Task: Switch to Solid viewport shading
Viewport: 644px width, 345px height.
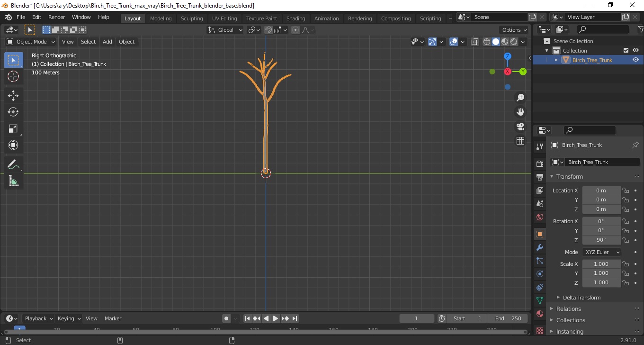Action: 496,42
